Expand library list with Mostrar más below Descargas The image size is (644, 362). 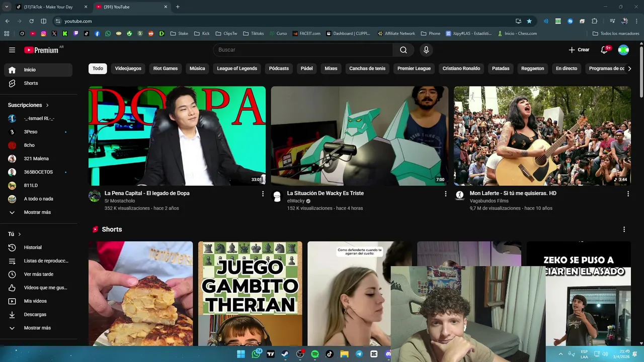[38, 328]
